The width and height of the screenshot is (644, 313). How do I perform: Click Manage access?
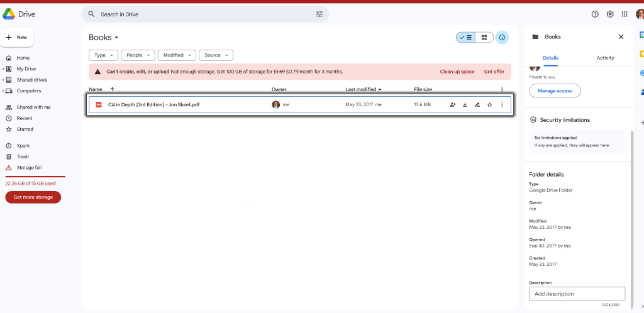click(555, 91)
